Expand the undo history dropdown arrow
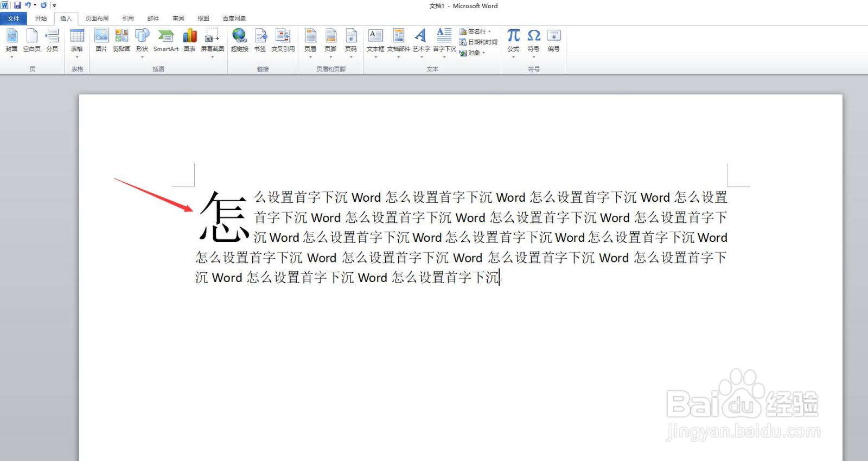The width and height of the screenshot is (868, 461). (35, 5)
